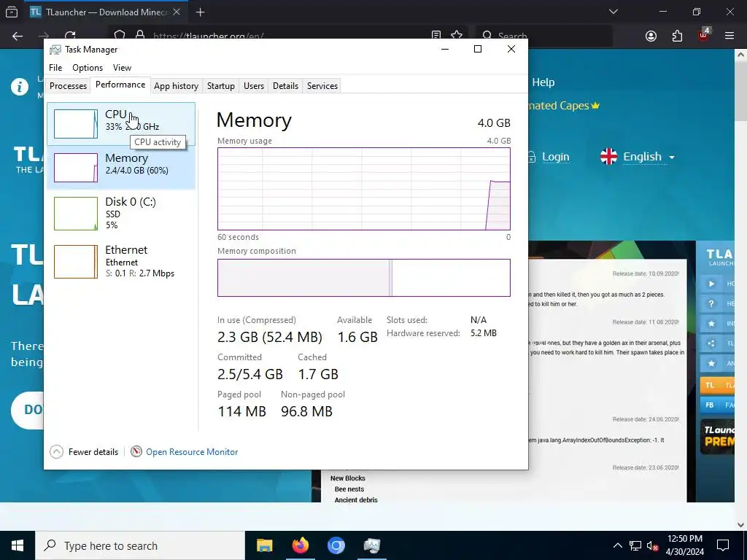Click the Firefox back arrow button
Screen dimensions: 747x560
click(18, 36)
